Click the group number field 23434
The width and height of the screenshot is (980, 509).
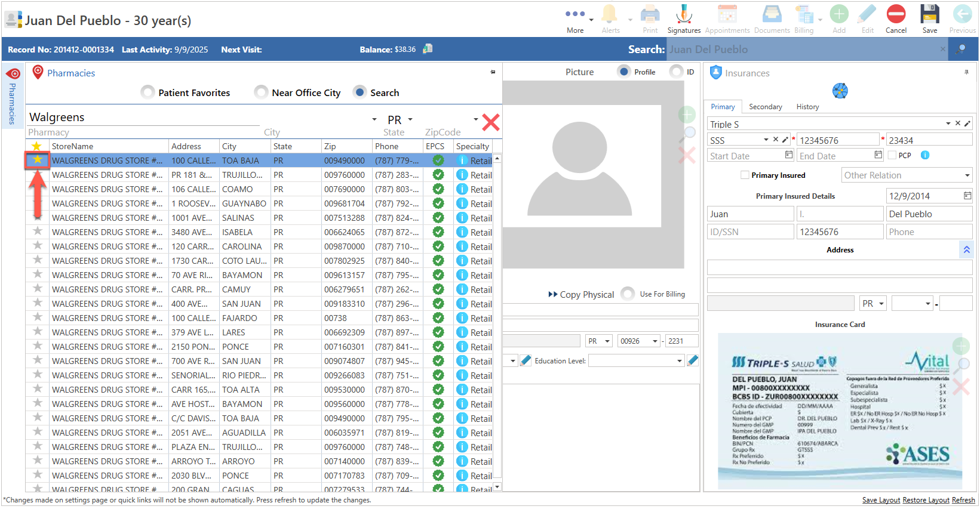coord(929,140)
